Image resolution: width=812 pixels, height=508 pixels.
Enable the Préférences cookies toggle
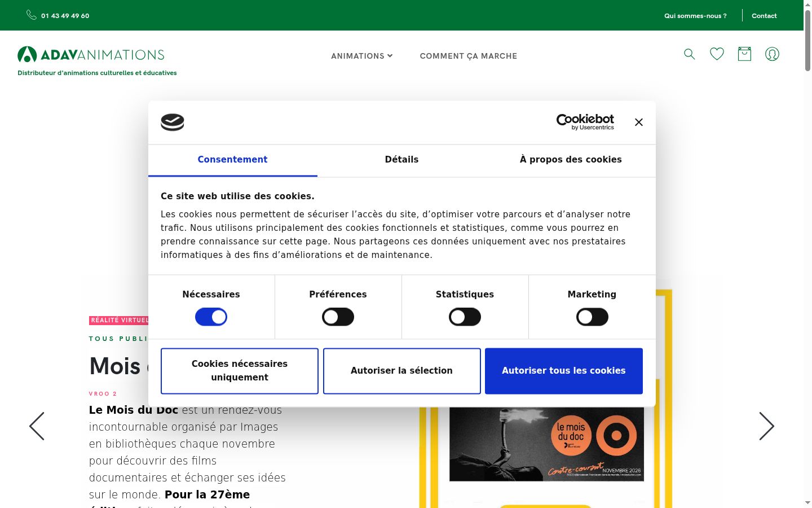point(338,317)
